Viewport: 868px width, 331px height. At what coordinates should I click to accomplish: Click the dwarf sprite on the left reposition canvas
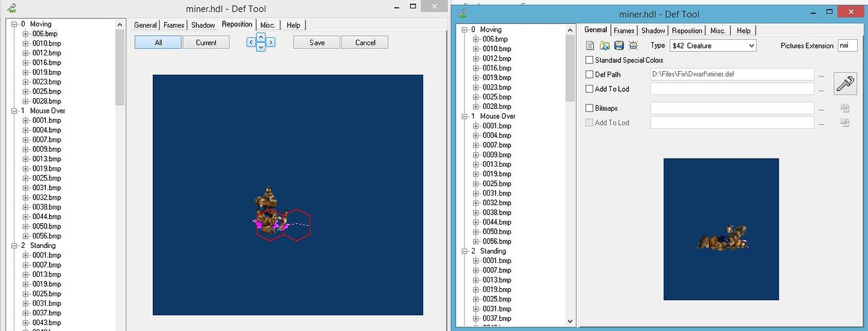270,211
